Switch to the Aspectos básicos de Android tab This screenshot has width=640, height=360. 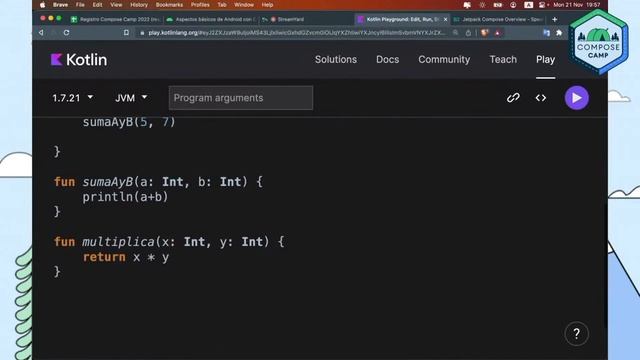tap(212, 19)
